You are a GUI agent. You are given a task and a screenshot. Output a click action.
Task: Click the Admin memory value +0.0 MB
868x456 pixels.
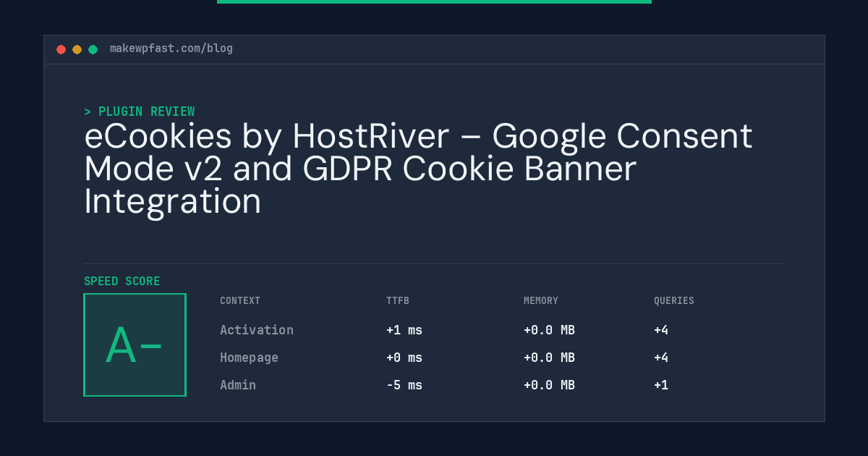[549, 385]
